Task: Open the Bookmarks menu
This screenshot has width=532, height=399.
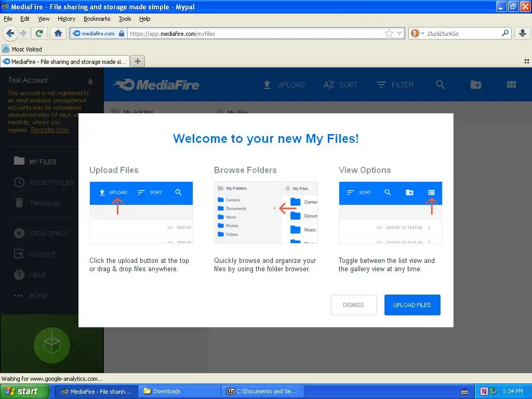Action: pos(97,19)
